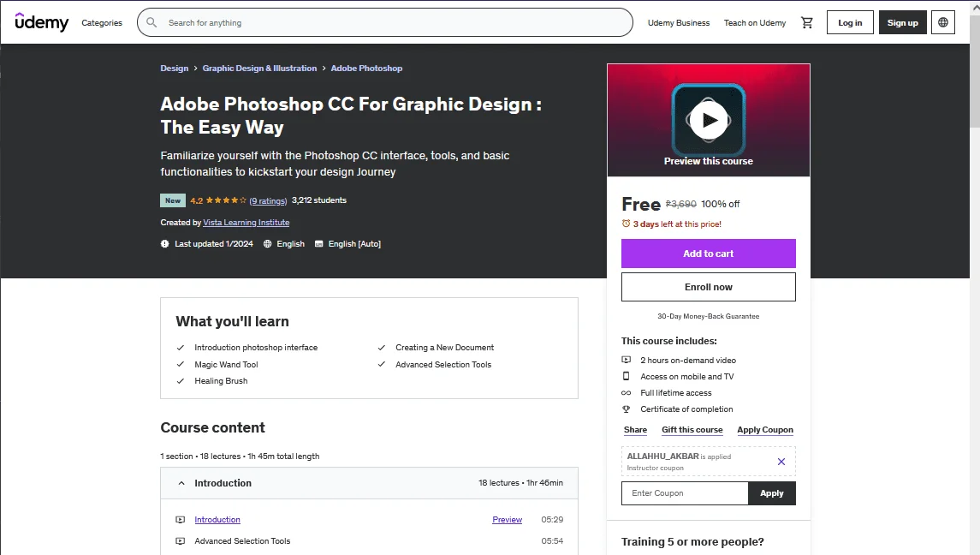Image resolution: width=980 pixels, height=555 pixels.
Task: Click checkmark next to Magic Wand Tool
Action: pos(181,364)
